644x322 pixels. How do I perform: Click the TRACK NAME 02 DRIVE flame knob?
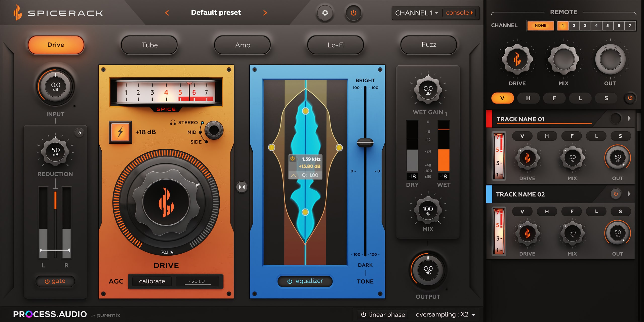coord(527,233)
